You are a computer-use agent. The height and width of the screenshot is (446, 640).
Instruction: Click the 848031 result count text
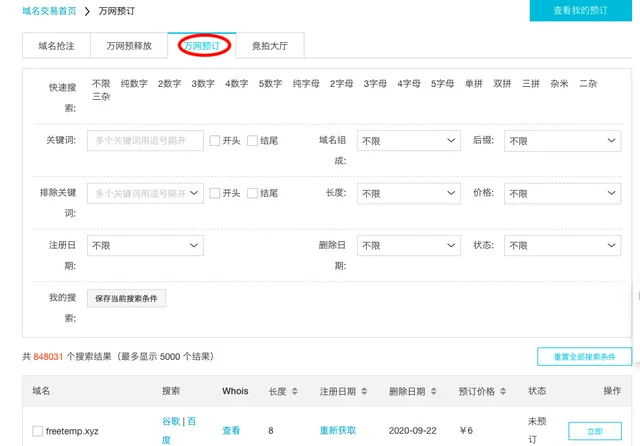48,357
